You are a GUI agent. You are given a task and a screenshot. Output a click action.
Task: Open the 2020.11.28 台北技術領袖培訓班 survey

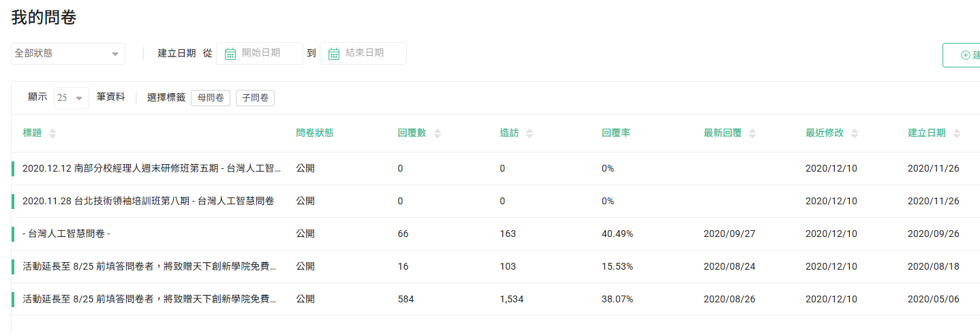tap(149, 202)
